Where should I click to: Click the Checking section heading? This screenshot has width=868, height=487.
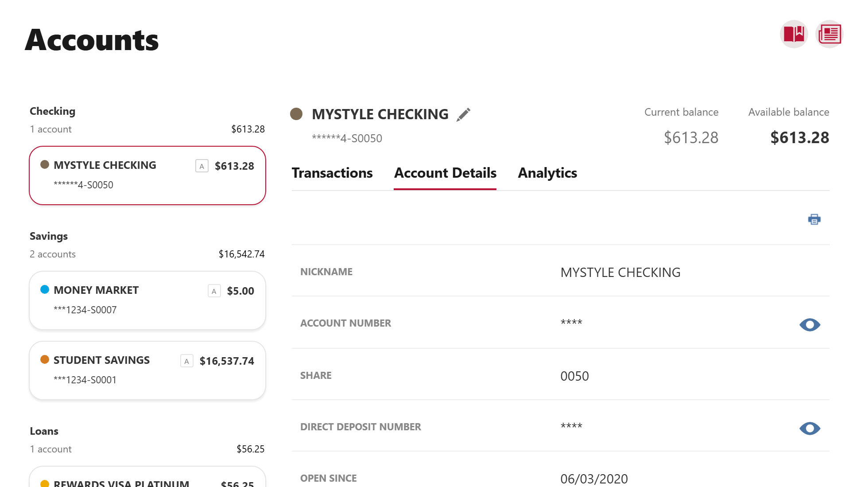[x=52, y=111]
